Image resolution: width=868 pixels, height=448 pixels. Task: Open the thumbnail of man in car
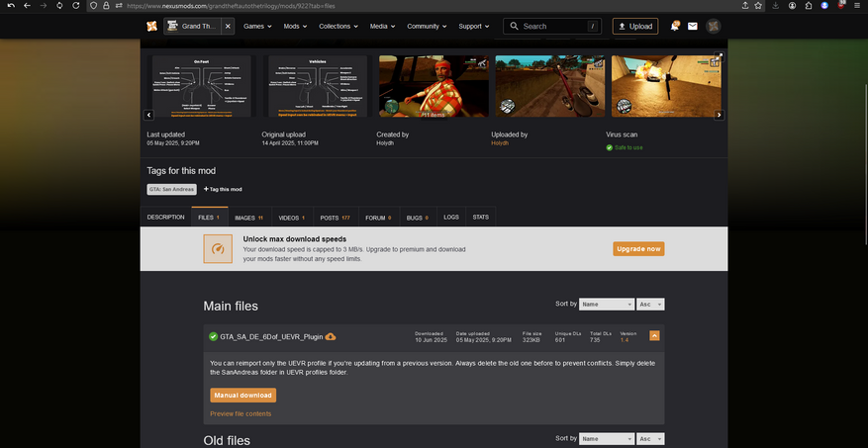[434, 86]
